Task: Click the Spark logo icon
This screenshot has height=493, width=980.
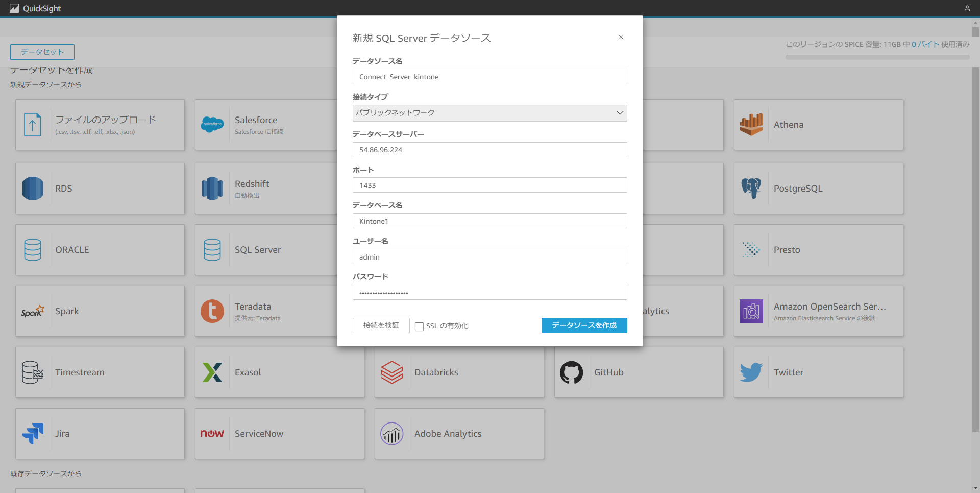Action: pos(33,311)
